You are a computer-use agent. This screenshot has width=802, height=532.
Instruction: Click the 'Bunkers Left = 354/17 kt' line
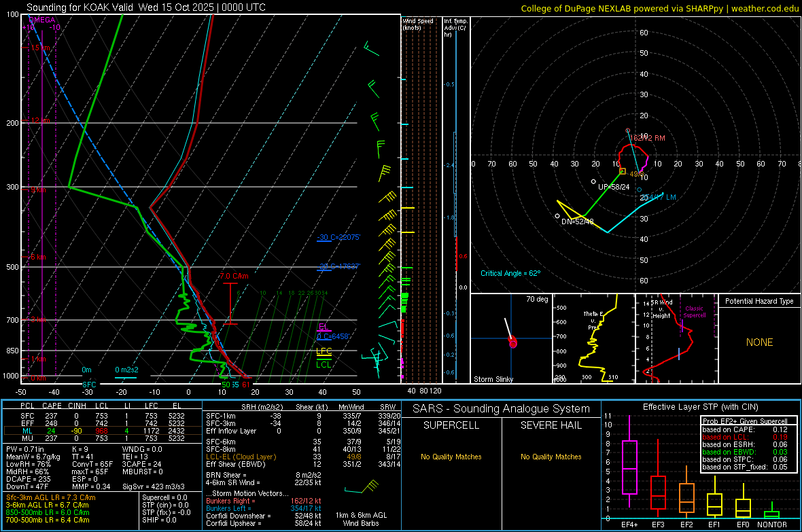click(264, 508)
